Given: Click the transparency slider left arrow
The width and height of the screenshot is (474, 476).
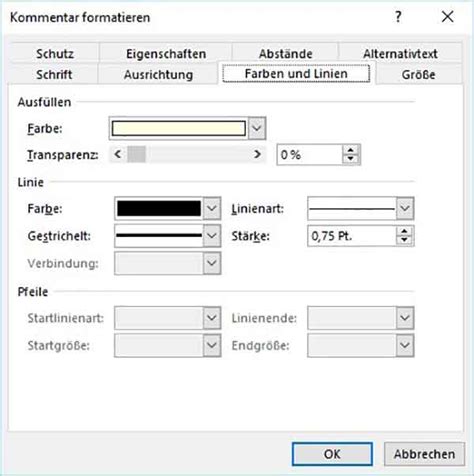Looking at the screenshot, I should click(x=118, y=154).
